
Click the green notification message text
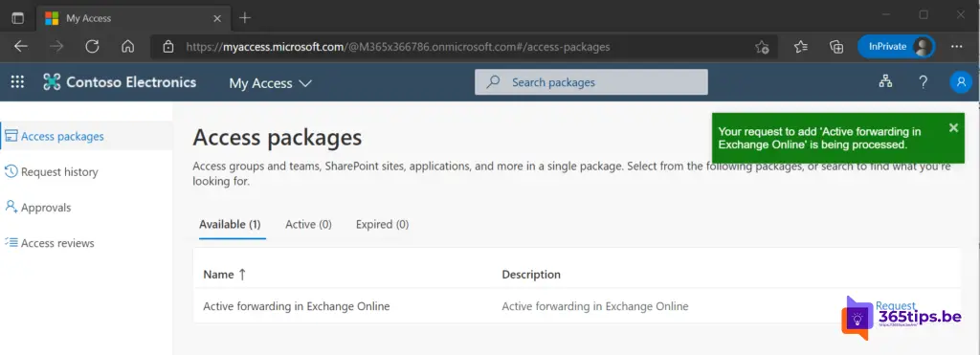[x=819, y=138]
